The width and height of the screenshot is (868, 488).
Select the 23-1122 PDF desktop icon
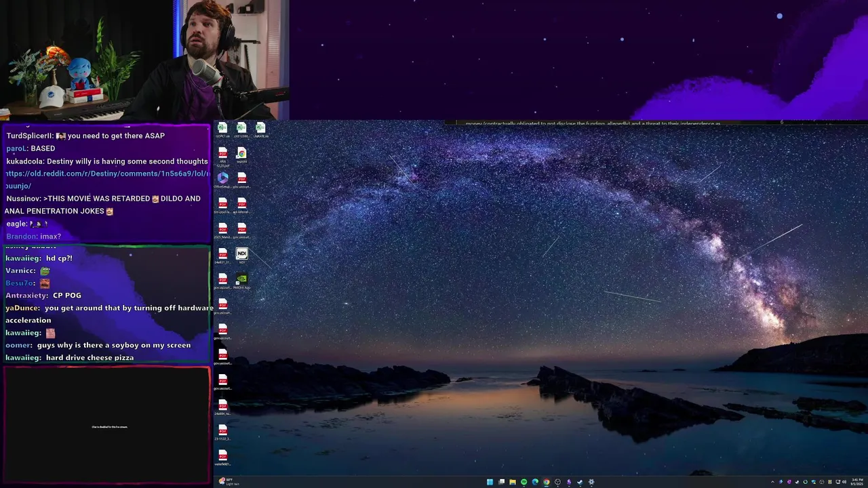point(222,432)
